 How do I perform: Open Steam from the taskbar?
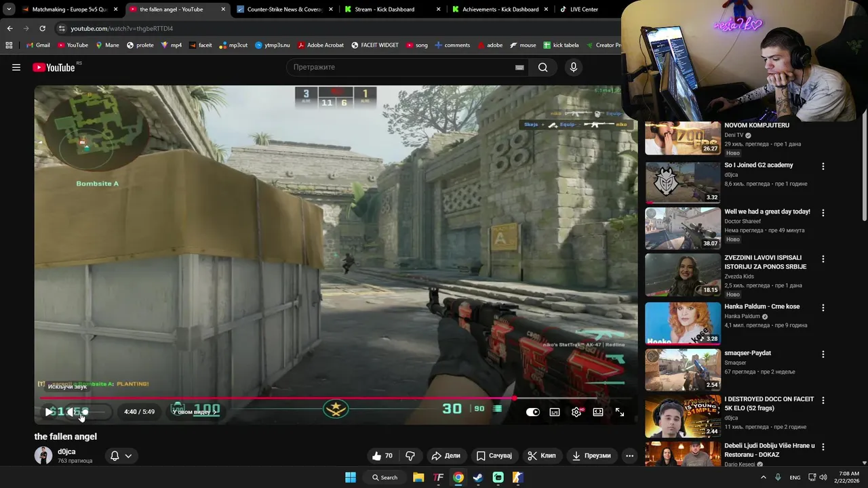point(478,477)
